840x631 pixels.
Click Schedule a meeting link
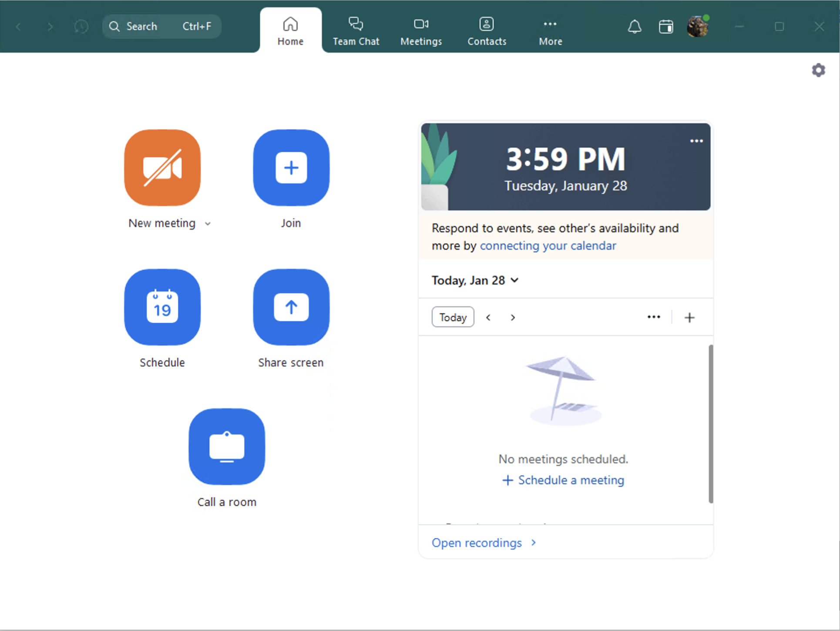[564, 480]
